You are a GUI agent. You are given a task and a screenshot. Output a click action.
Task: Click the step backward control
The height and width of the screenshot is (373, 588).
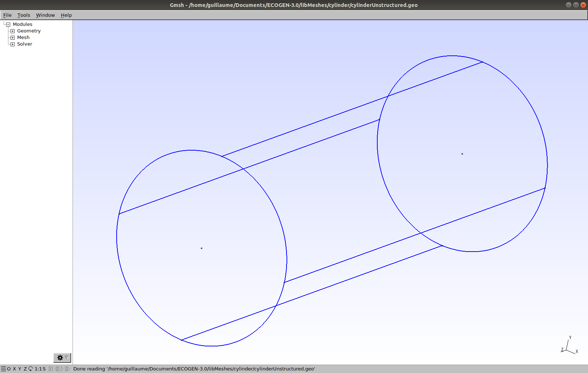pyautogui.click(x=57, y=369)
